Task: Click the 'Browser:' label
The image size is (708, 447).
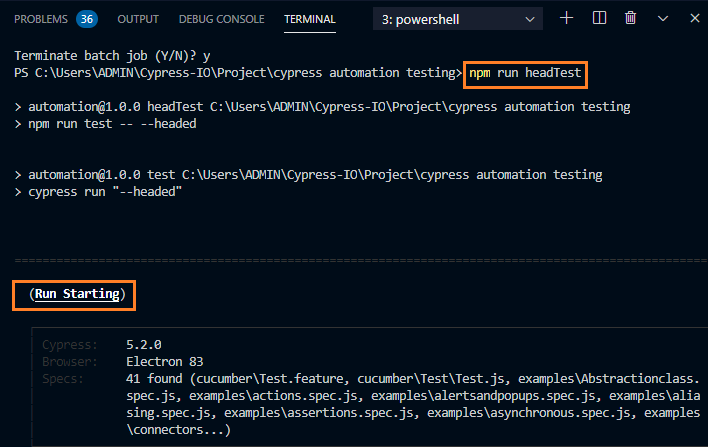Action: click(x=70, y=362)
